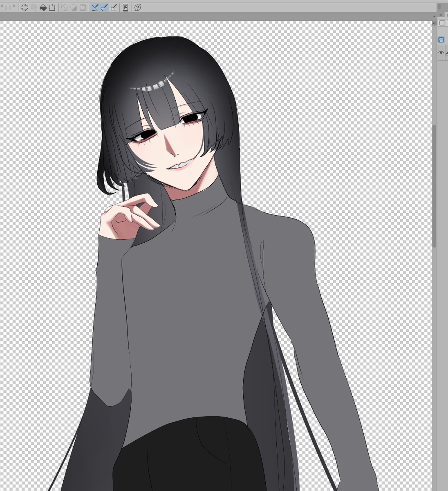Click the panel checkbox square icon
Screen dimensions: 448x491
point(442,23)
